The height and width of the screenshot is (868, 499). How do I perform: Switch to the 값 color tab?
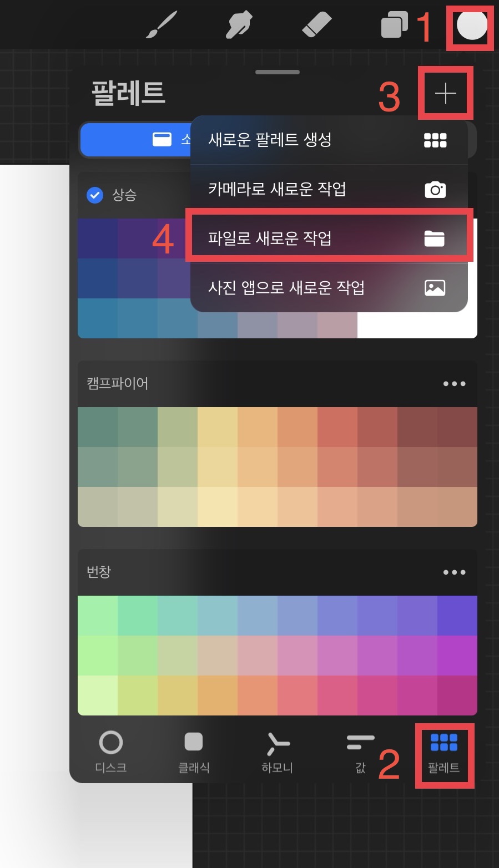[360, 753]
